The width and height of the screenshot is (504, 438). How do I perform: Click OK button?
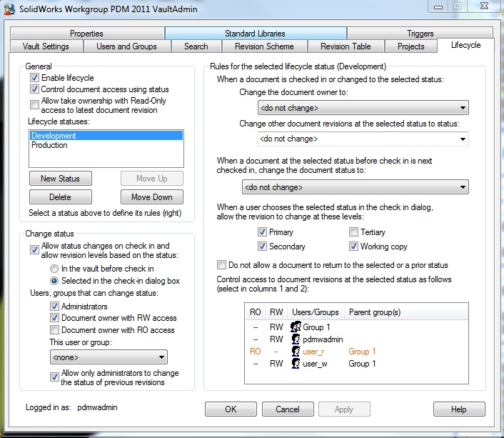(x=231, y=409)
